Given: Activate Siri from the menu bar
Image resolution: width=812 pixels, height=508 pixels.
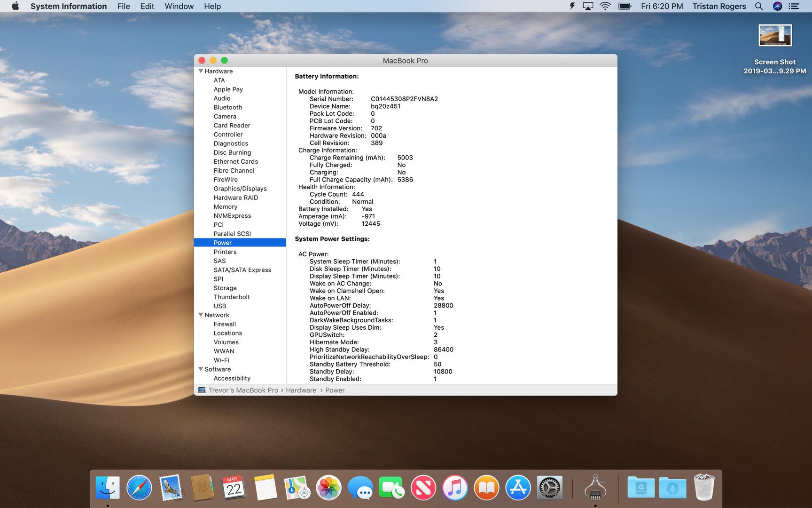Looking at the screenshot, I should tap(777, 6).
